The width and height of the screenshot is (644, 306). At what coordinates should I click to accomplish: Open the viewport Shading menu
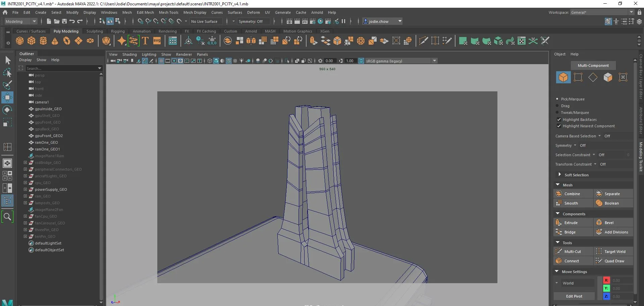129,54
